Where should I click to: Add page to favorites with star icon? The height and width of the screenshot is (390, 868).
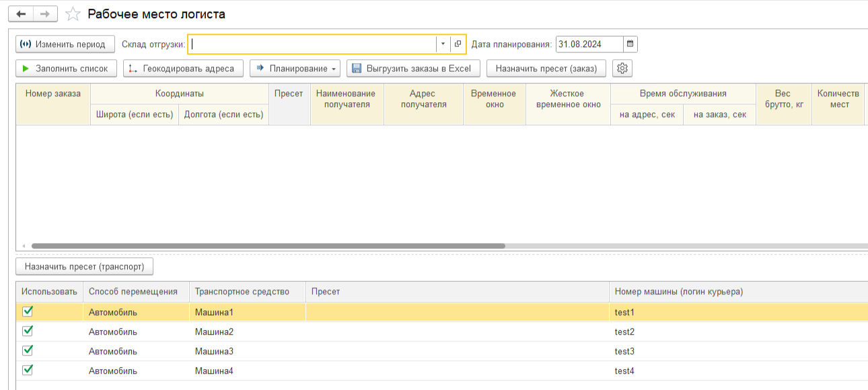click(73, 14)
